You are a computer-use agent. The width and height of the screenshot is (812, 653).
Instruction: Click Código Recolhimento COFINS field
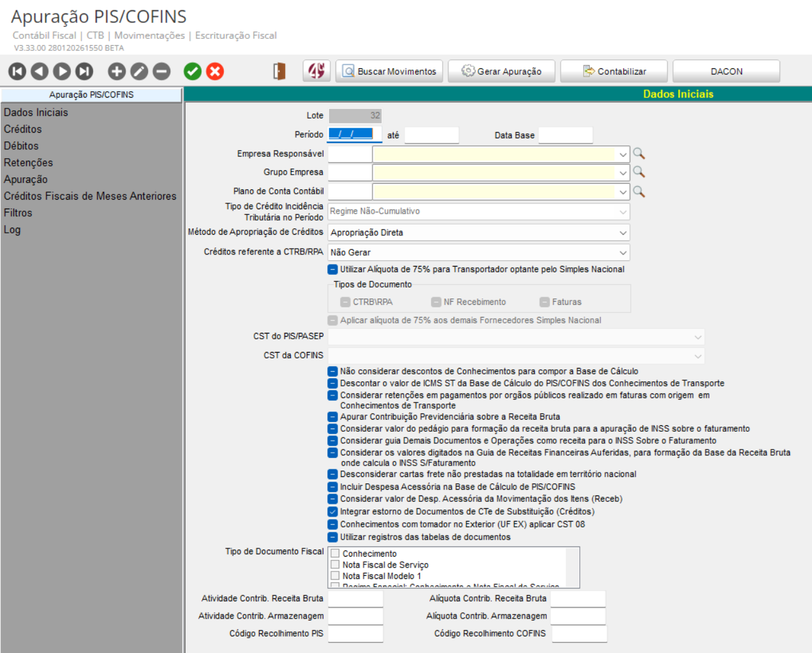(x=579, y=634)
